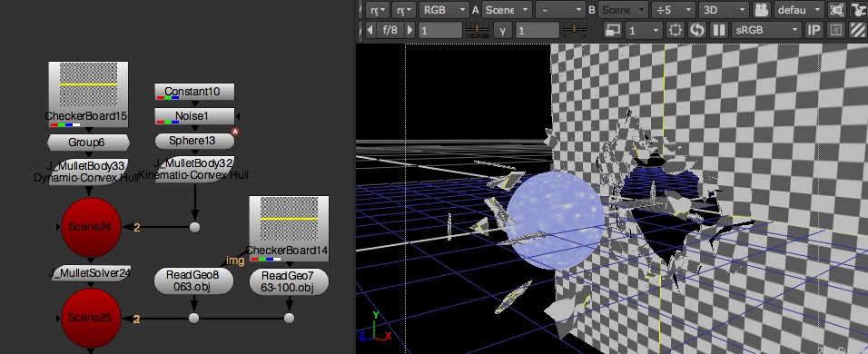Select the Constant10 node
Viewport: 868px width, 354px height.
click(194, 92)
